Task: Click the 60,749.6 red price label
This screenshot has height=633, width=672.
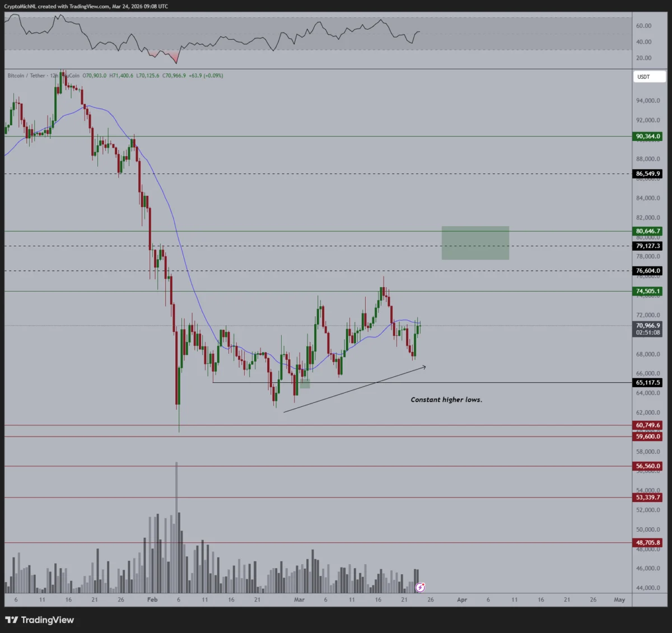Action: click(x=648, y=425)
